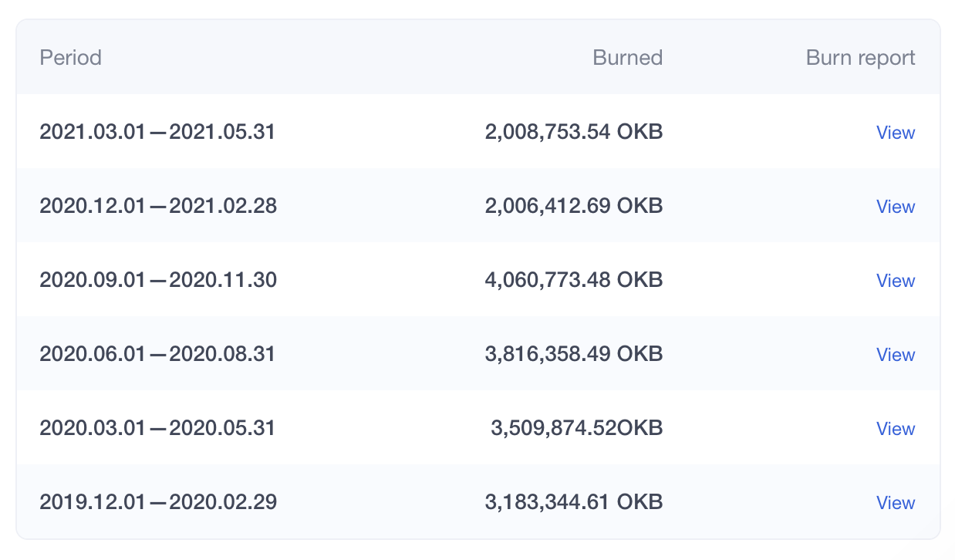Click the Burn report column header
The image size is (955, 560).
(860, 58)
